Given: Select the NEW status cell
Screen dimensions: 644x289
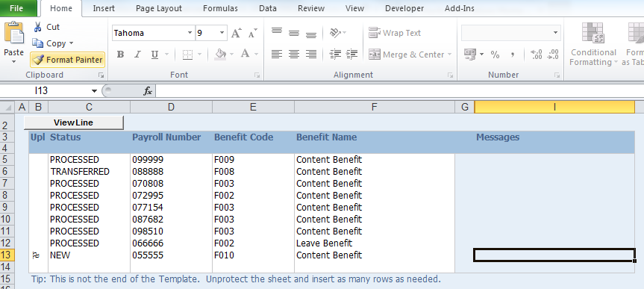Looking at the screenshot, I should click(x=89, y=255).
